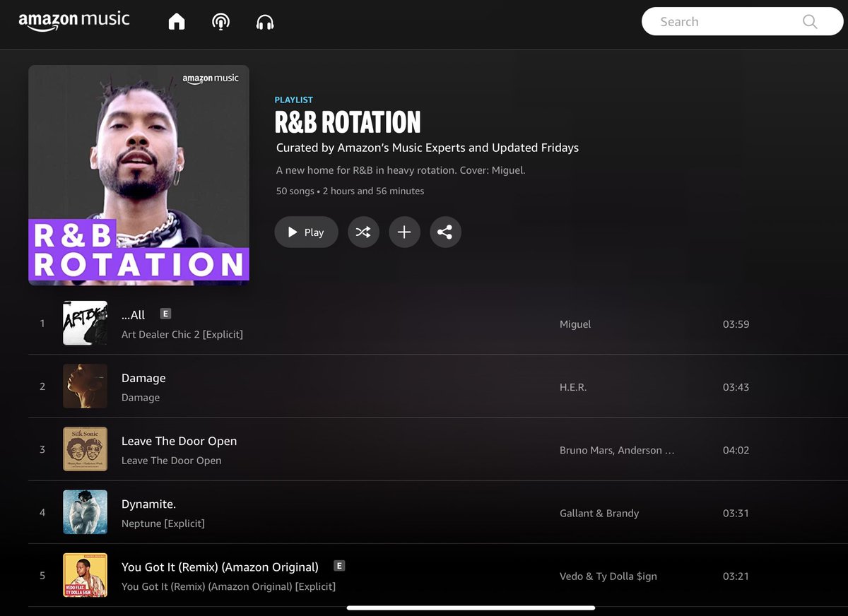This screenshot has width=848, height=616.
Task: Click the PLAYLIST label
Action: coord(294,100)
